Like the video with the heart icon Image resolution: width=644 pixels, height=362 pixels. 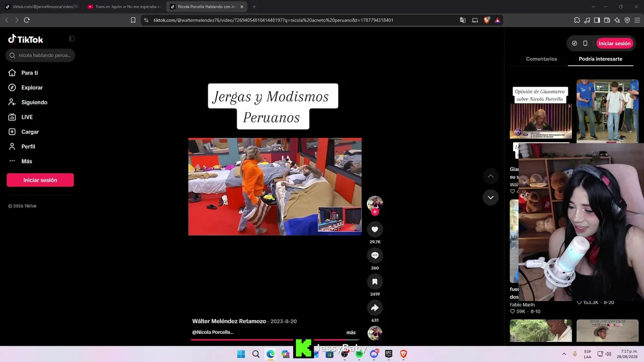coord(375,229)
